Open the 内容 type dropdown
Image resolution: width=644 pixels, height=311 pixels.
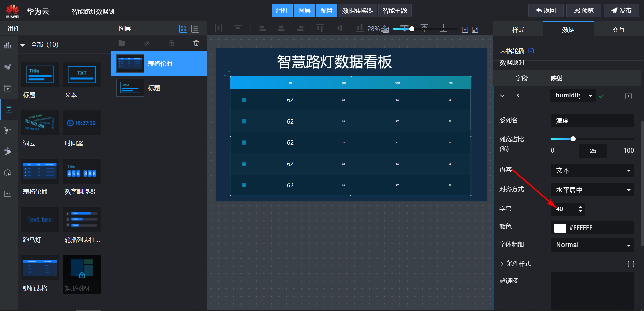point(592,170)
